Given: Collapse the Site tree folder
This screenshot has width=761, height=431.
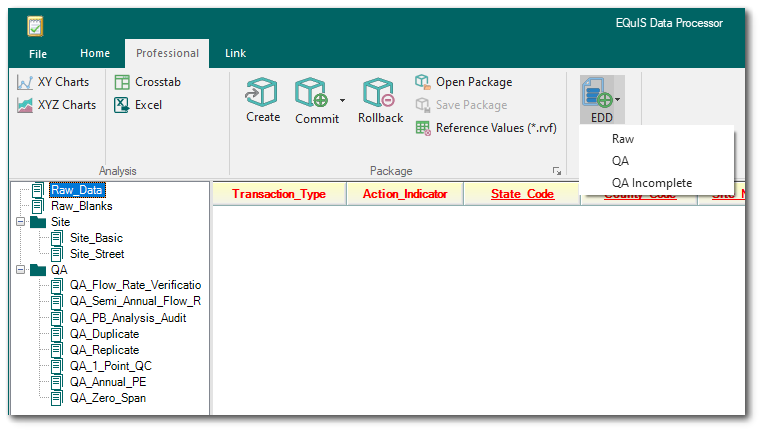Looking at the screenshot, I should coord(20,222).
